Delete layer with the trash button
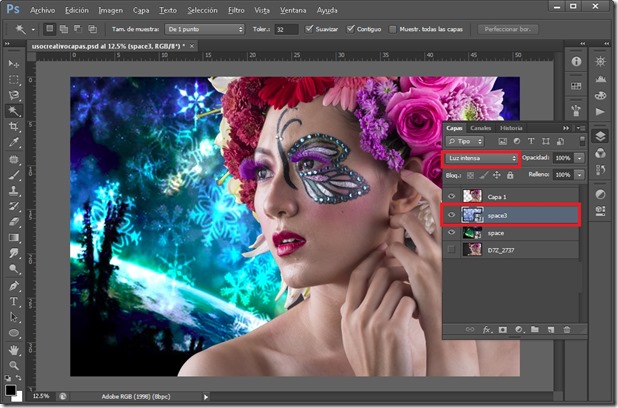Viewport: 618px width, 408px height. pyautogui.click(x=567, y=330)
